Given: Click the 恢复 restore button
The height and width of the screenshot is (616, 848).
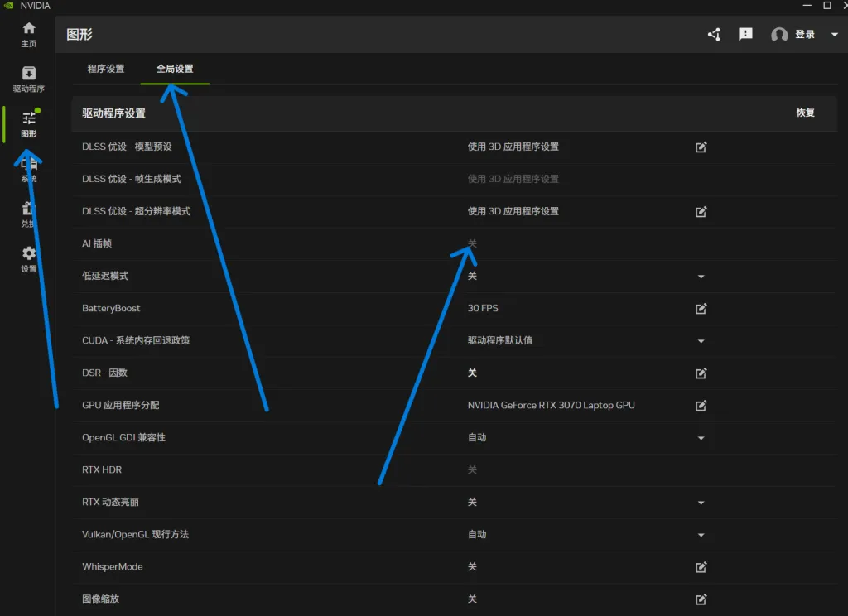Looking at the screenshot, I should [805, 113].
